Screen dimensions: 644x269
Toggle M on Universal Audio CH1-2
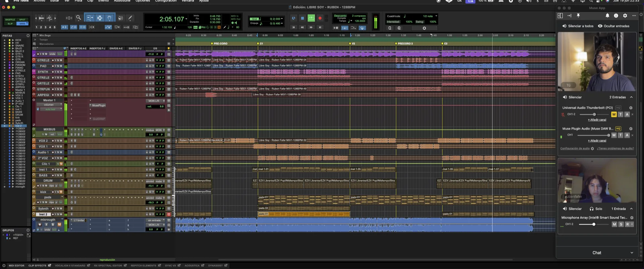(614, 114)
